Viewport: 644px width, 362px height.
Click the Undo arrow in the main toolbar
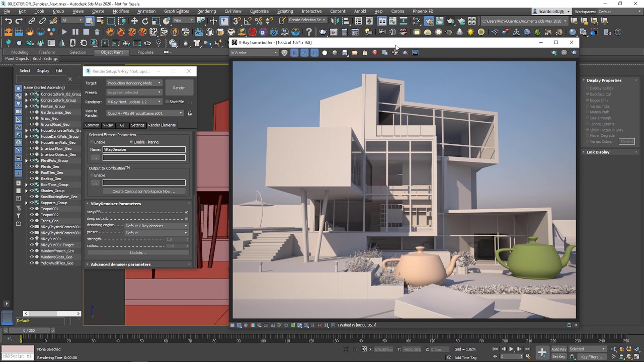tap(9, 21)
